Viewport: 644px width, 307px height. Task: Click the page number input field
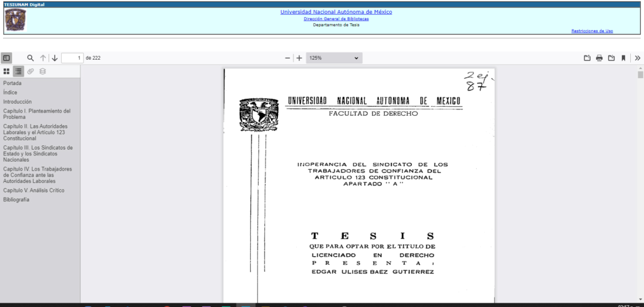click(x=72, y=58)
